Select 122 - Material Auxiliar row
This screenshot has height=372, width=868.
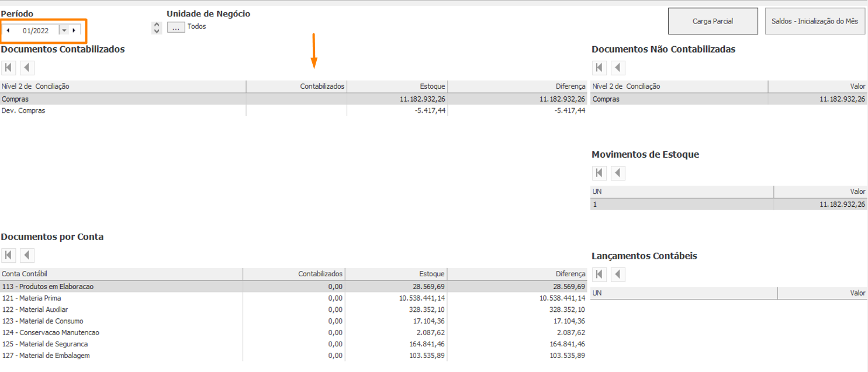pyautogui.click(x=293, y=310)
